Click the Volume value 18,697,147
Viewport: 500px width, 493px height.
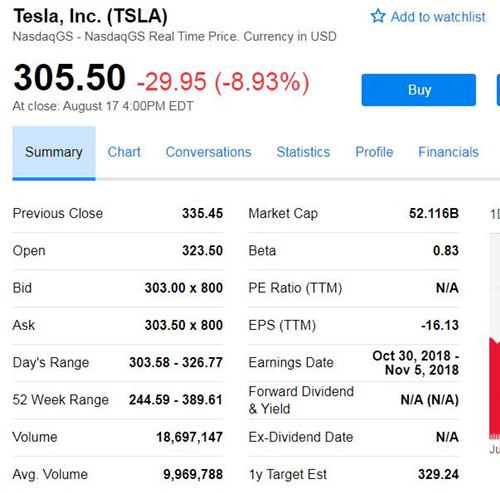(x=189, y=437)
